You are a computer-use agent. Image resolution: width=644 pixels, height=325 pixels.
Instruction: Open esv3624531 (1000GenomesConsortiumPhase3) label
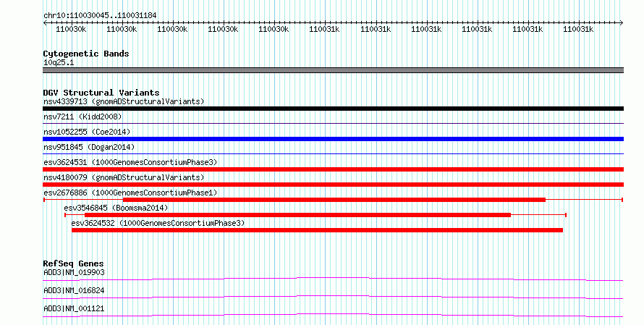tap(130, 162)
